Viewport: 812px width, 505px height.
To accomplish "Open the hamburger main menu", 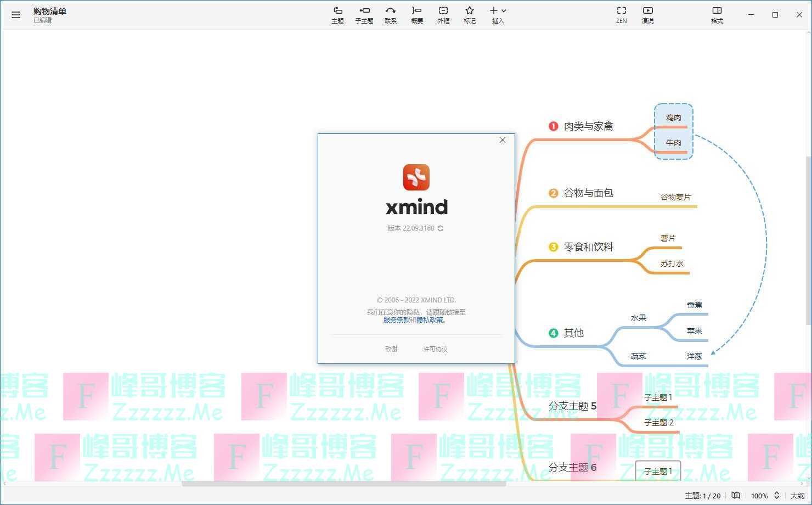I will coord(16,15).
